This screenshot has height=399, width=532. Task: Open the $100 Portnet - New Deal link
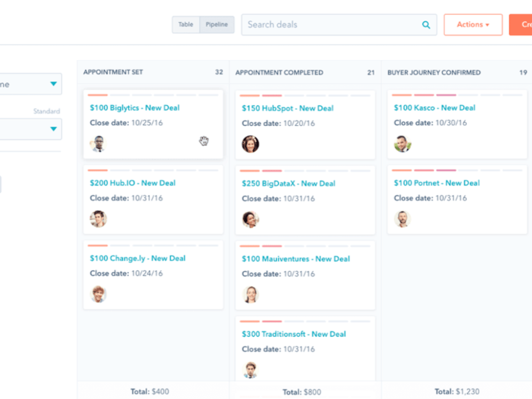437,183
